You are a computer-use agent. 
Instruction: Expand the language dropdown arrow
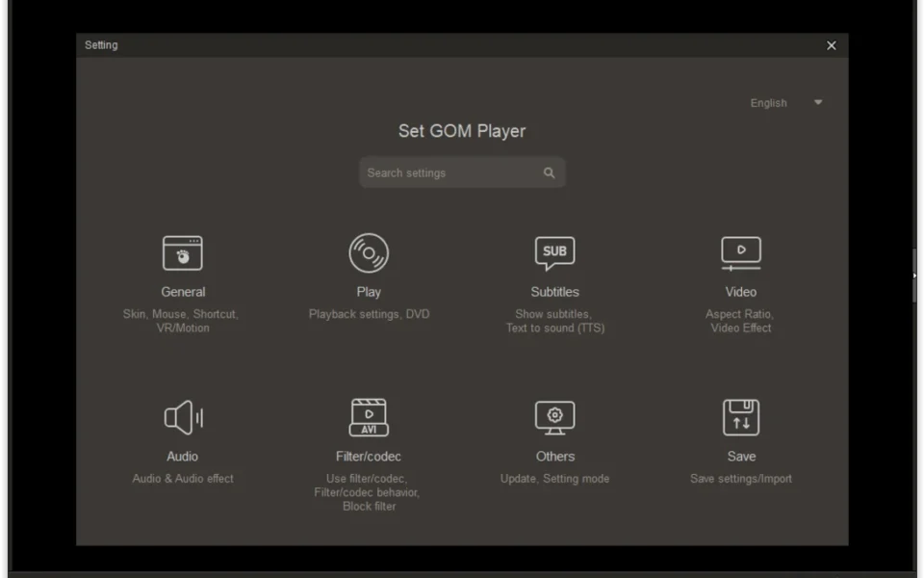point(818,103)
